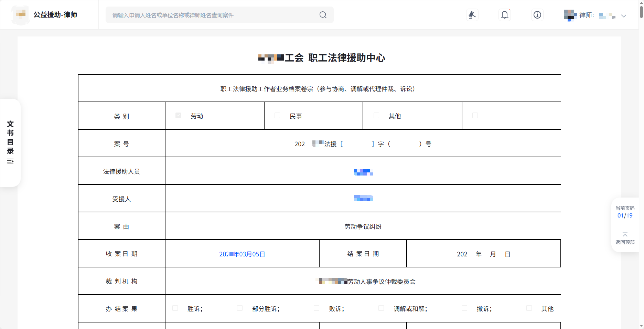This screenshot has width=644, height=329.
Task: Click the search magnifier icon
Action: coord(323,15)
